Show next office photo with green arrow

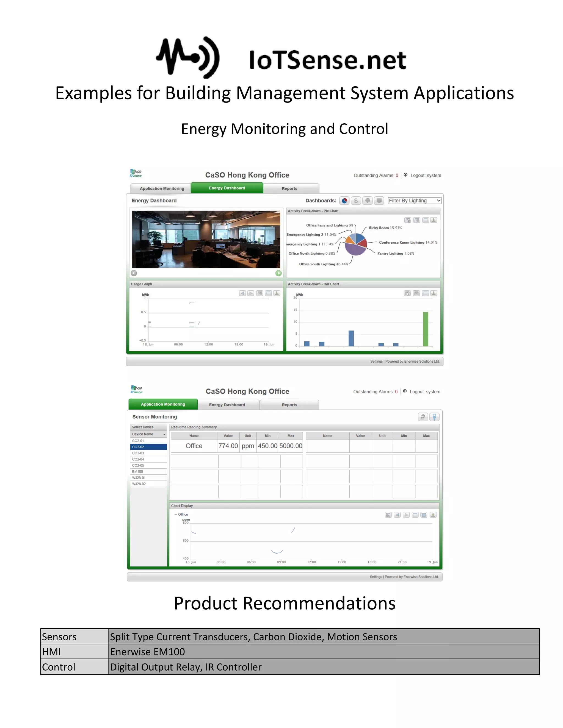(278, 273)
